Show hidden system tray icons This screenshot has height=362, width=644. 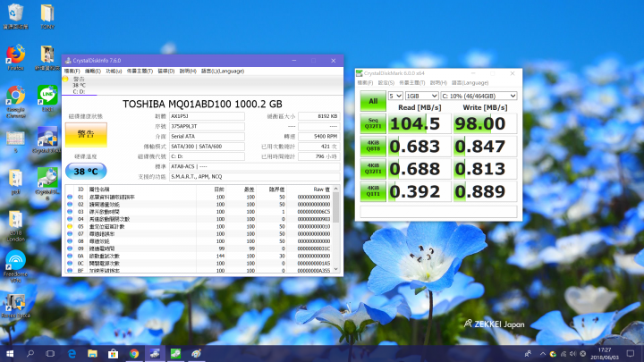point(543,354)
